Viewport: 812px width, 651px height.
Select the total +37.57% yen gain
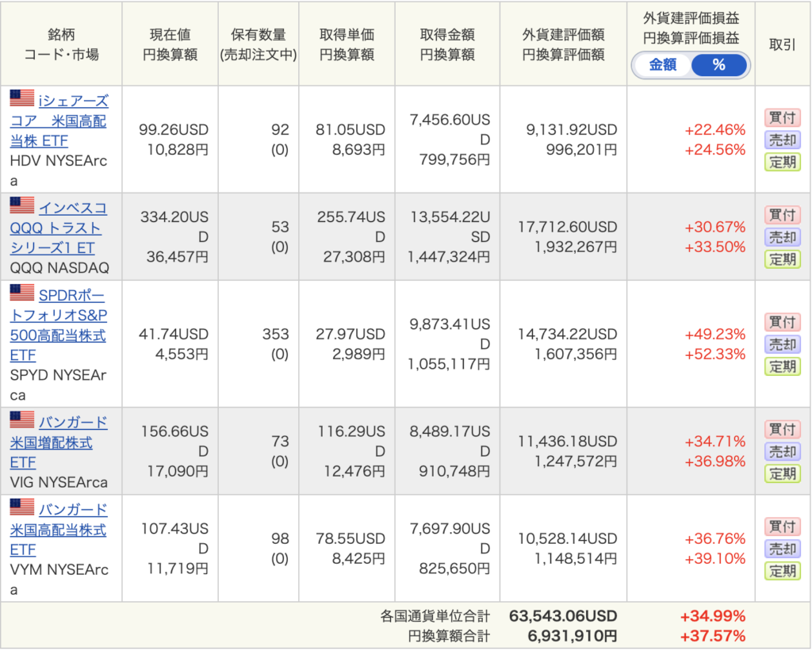pyautogui.click(x=713, y=635)
